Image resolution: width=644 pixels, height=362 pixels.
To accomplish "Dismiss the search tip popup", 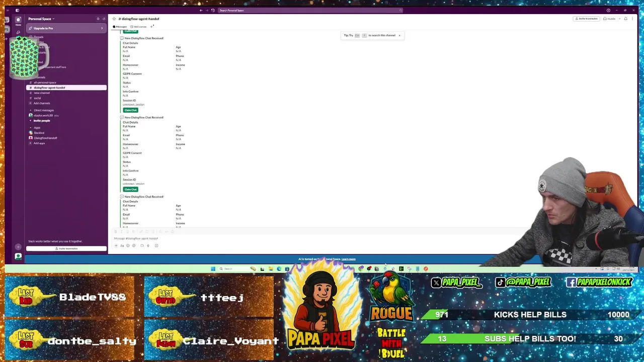I will click(399, 35).
